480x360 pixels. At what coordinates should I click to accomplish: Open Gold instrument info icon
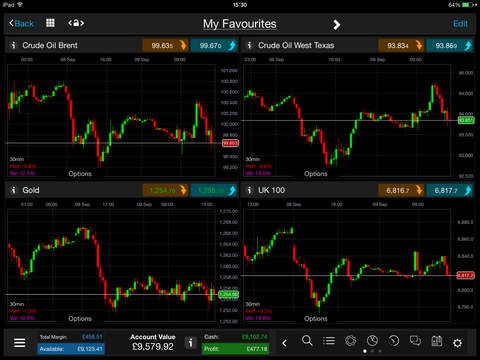(x=14, y=190)
